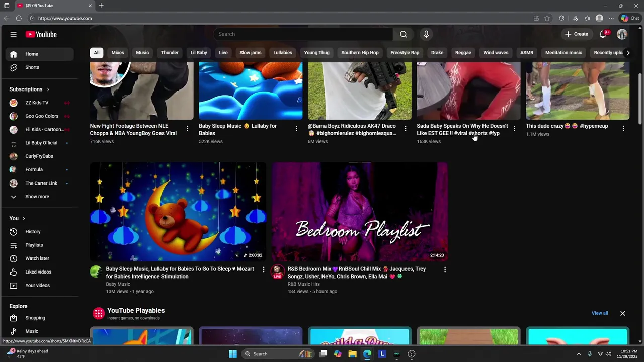The image size is (644, 362).
Task: Select the All filter chip
Action: tap(97, 53)
